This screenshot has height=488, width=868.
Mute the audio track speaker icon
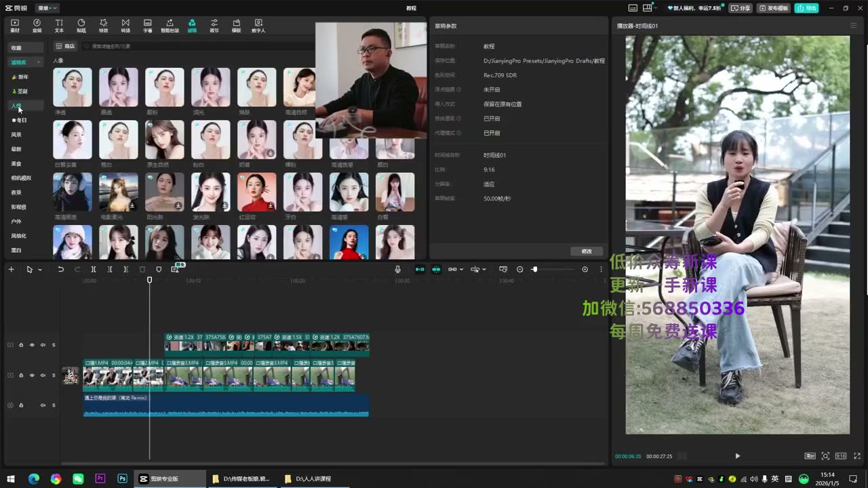[x=43, y=405]
